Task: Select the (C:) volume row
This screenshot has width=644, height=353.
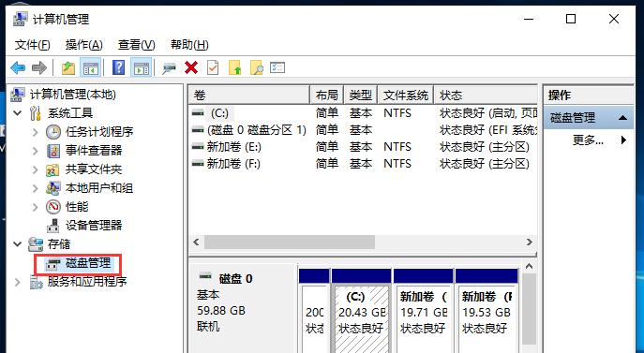Action: pyautogui.click(x=363, y=113)
